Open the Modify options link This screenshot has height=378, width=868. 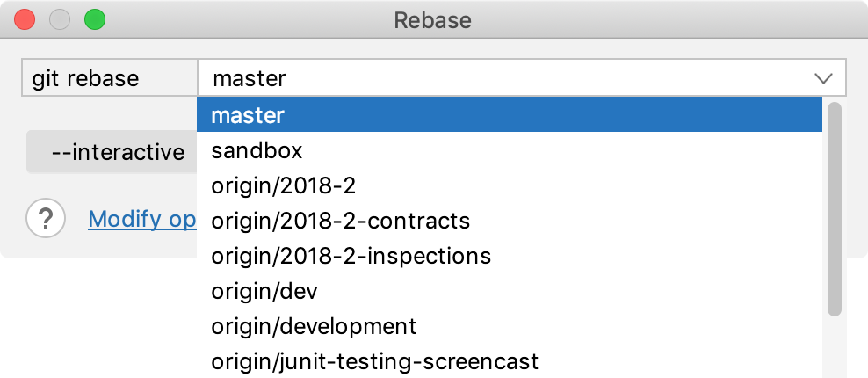(141, 218)
